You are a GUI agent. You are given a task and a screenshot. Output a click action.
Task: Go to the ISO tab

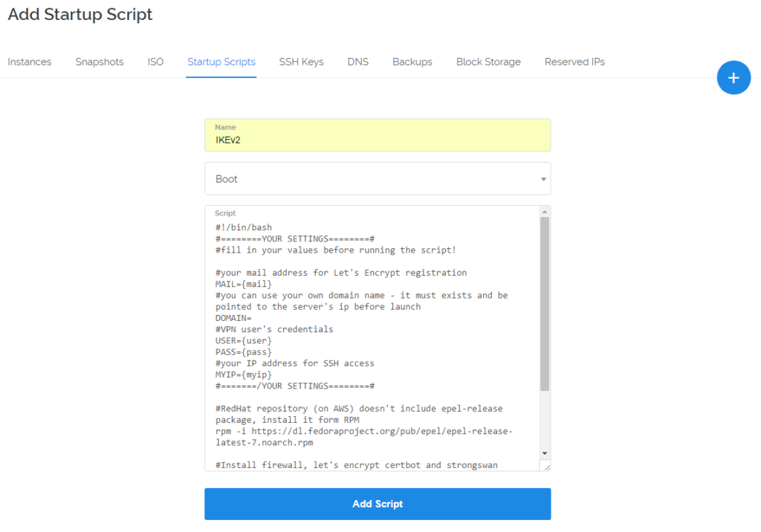point(155,62)
